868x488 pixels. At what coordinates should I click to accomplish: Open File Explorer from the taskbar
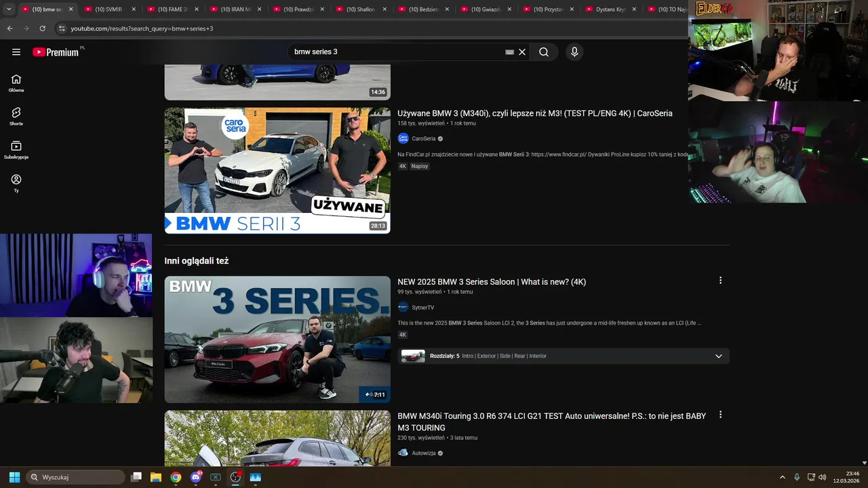click(155, 477)
